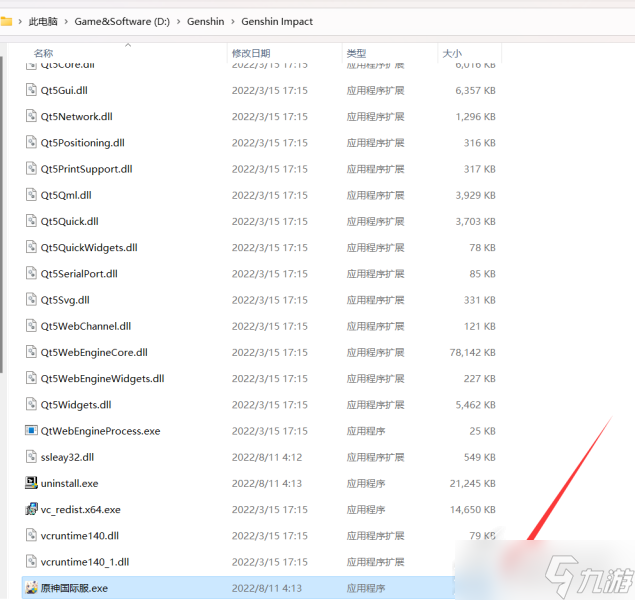Expand chevron before 此电脑 breadcrumb
Viewport: 635px width, 600px height.
point(20,21)
